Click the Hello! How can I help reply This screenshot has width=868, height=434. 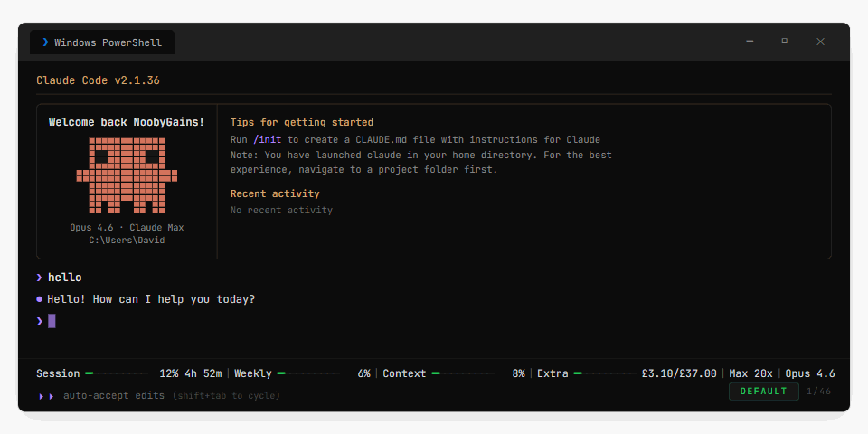151,299
